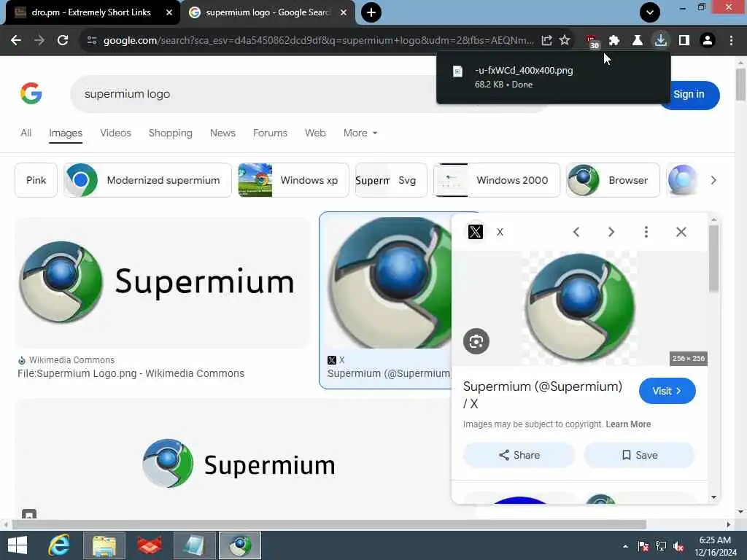Image resolution: width=747 pixels, height=560 pixels.
Task: Select the Windows 2000 filter chip
Action: (496, 180)
